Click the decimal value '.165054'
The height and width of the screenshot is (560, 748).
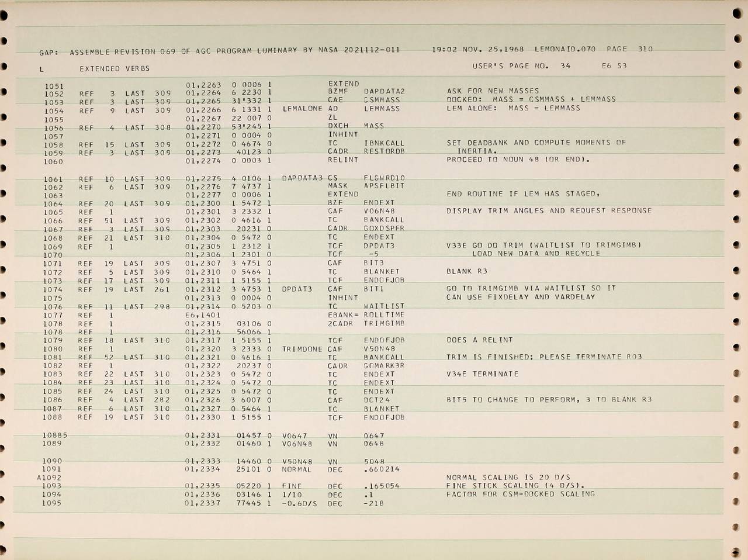(382, 486)
